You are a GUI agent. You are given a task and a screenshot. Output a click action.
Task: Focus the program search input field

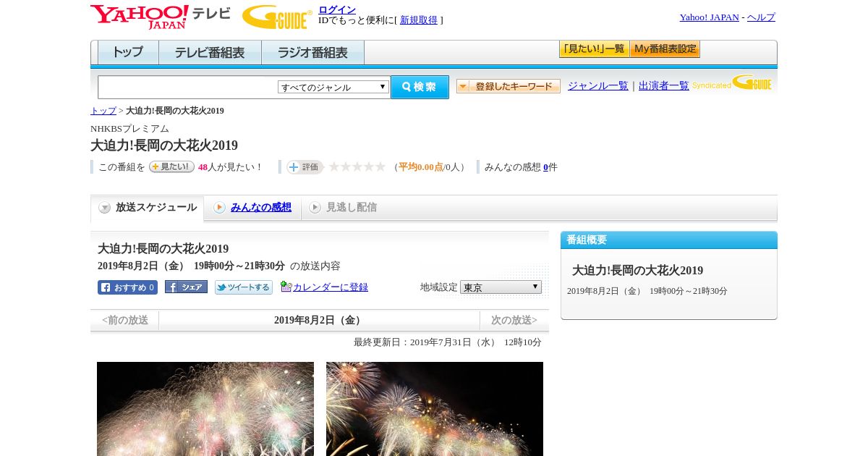point(188,87)
